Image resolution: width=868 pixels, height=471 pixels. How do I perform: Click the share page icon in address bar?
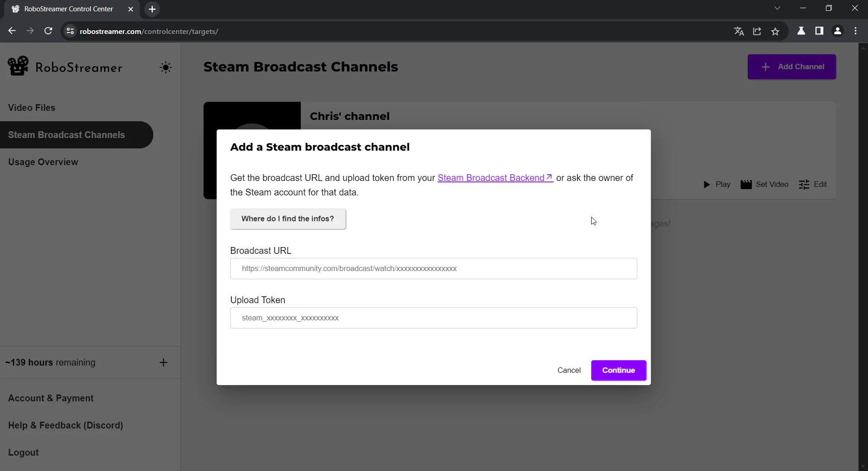[x=757, y=31]
